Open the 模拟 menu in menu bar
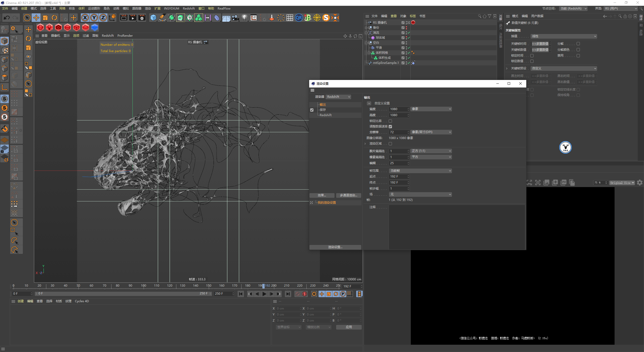 126,8
